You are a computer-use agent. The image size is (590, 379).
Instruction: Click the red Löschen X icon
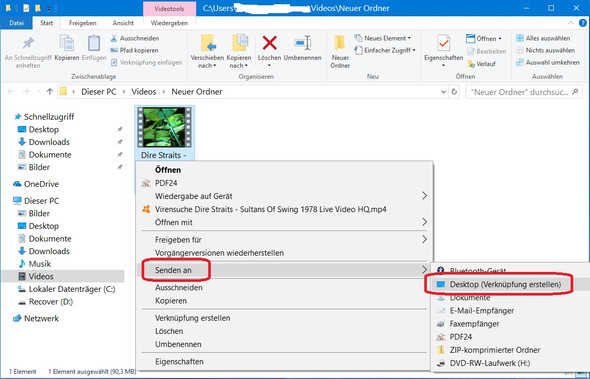(x=269, y=43)
